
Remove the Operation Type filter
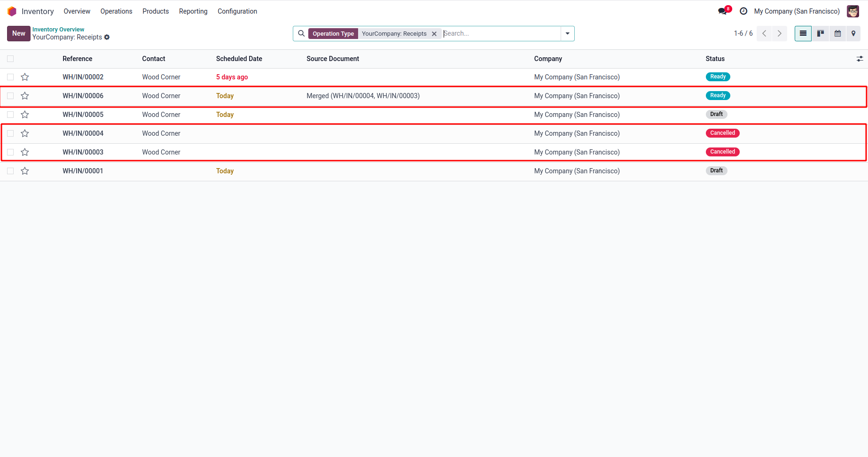point(434,34)
